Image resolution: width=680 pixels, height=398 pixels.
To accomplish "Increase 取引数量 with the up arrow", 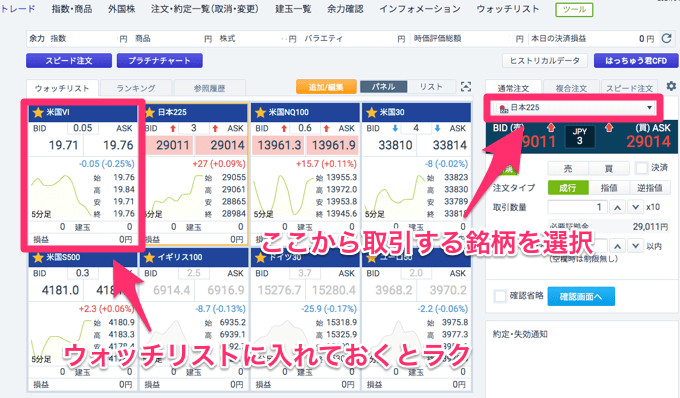I will tap(617, 207).
